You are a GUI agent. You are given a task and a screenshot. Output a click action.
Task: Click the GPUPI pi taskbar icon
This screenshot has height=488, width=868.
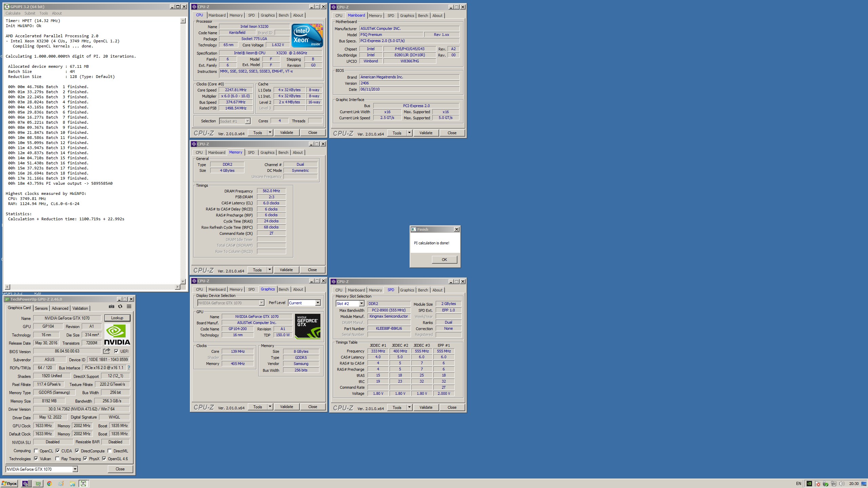[83, 484]
